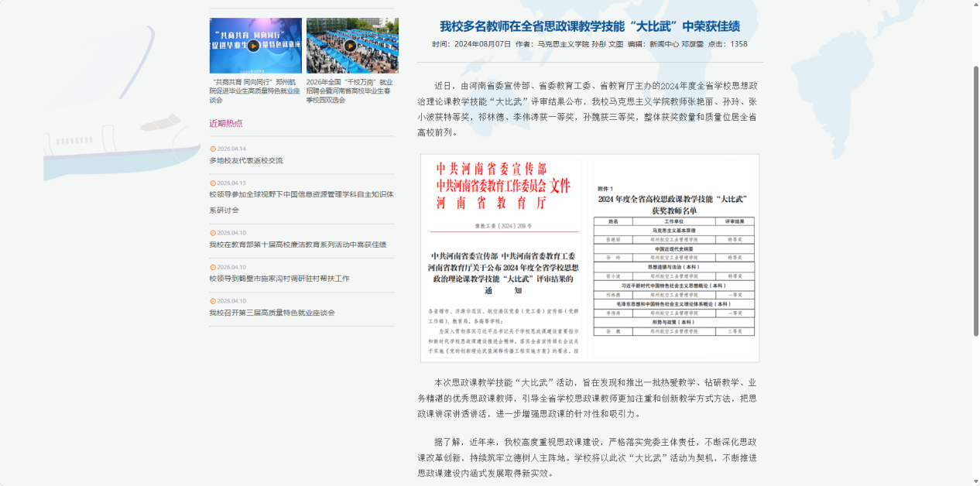Click the red-header official document image
The height and width of the screenshot is (486, 980).
505,258
